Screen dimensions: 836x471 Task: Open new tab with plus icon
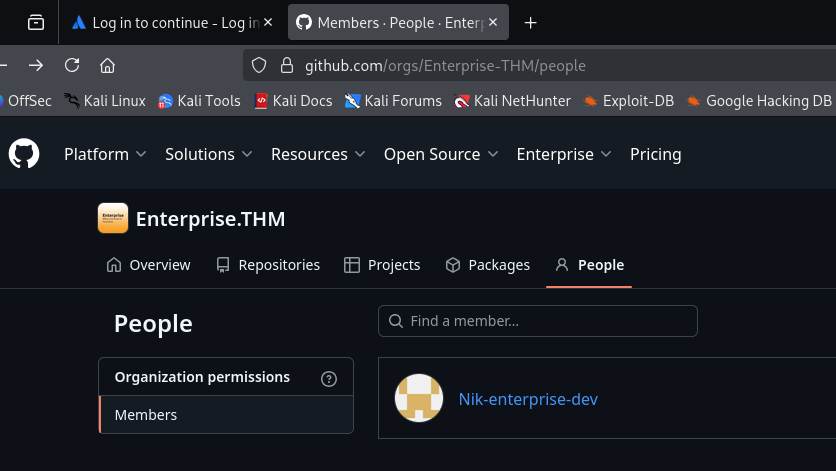[531, 22]
